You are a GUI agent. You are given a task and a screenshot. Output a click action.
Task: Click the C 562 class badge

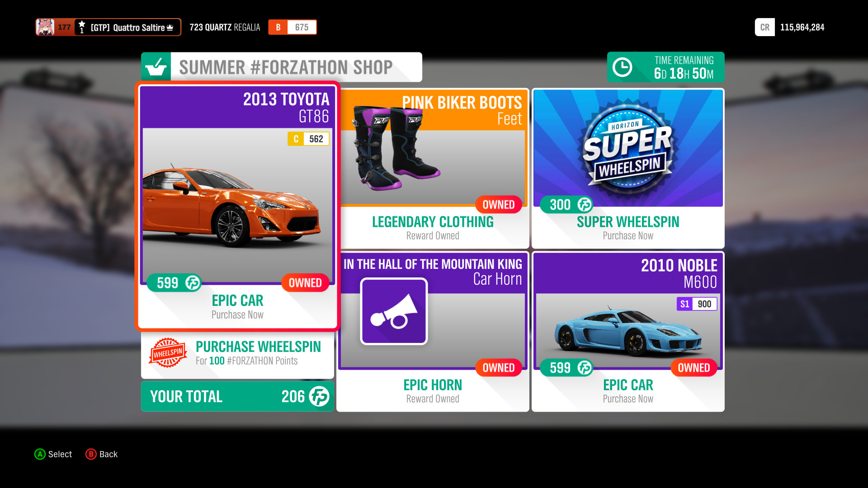(x=308, y=139)
